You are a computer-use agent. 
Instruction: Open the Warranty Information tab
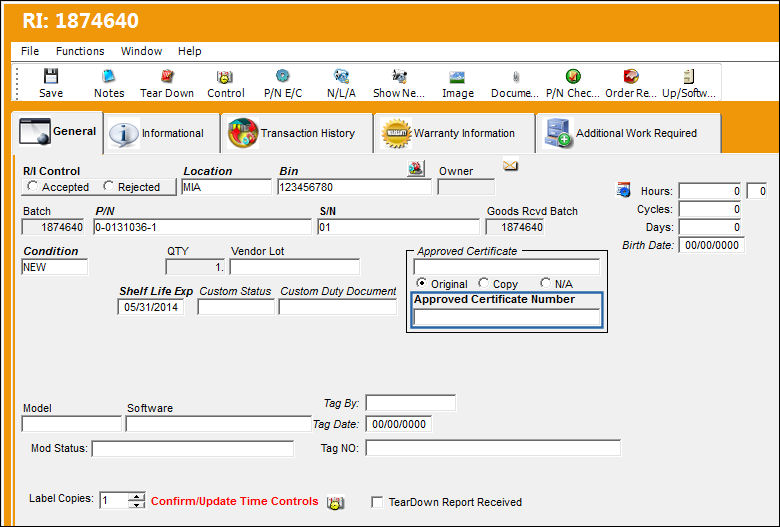coord(454,133)
